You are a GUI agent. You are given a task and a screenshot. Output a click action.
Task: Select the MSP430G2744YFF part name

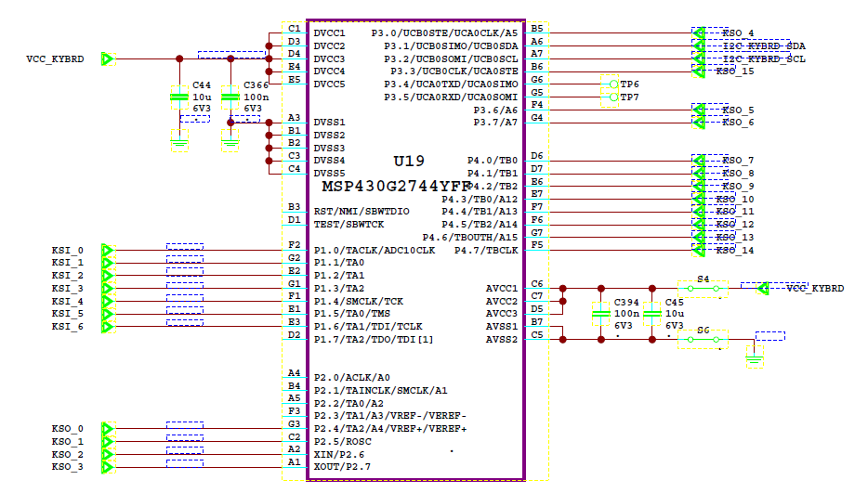tap(396, 187)
